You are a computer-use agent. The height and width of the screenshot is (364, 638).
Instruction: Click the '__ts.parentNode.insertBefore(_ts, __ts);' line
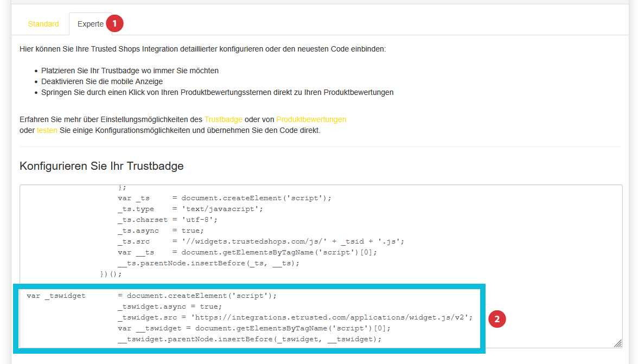(208, 263)
